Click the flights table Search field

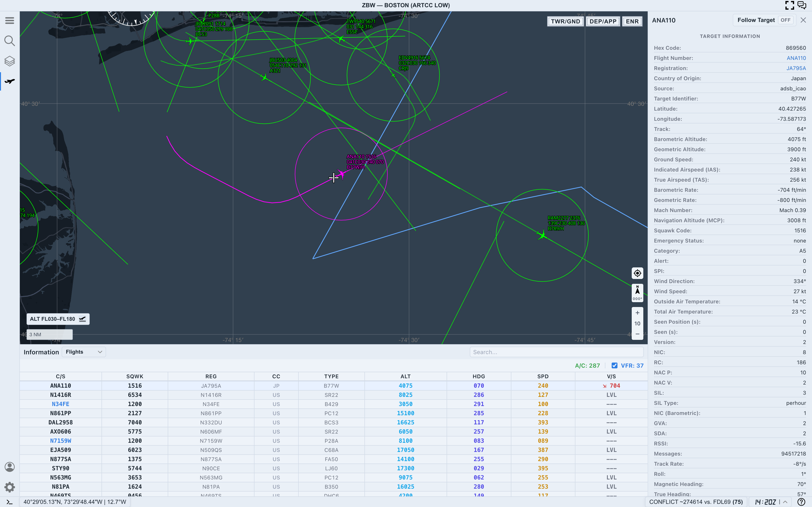coord(556,352)
